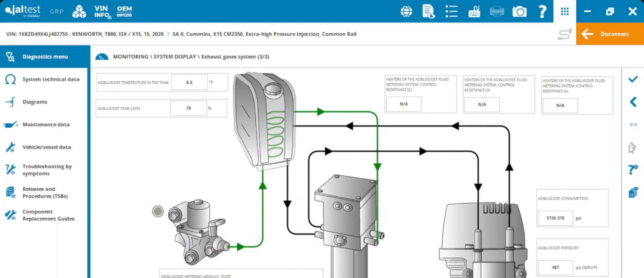The image size is (644, 278).
Task: Go to previous page with left chevron
Action: coord(633,102)
